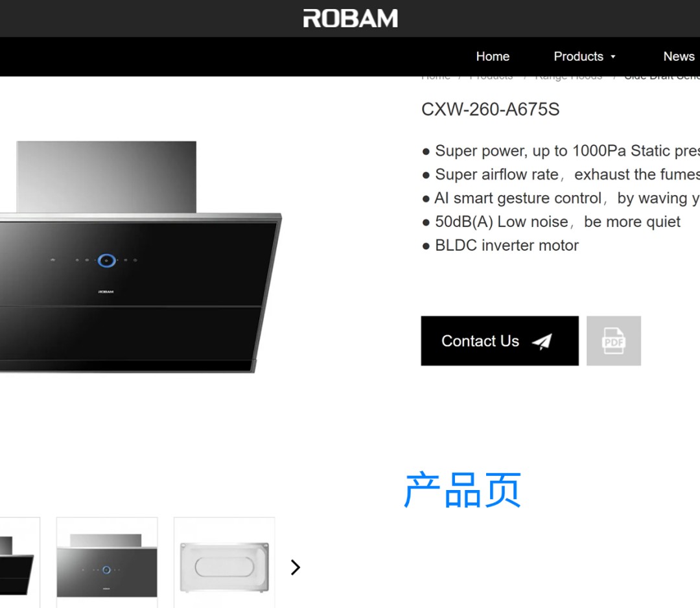Click the main range hood product image
Viewport: 700px width, 608px height.
141,257
